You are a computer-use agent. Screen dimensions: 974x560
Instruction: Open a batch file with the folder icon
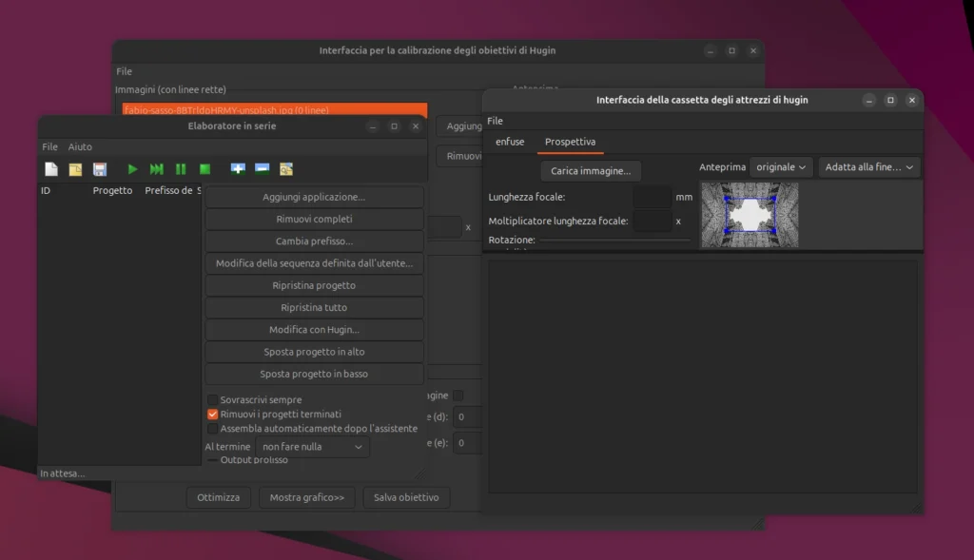point(75,169)
